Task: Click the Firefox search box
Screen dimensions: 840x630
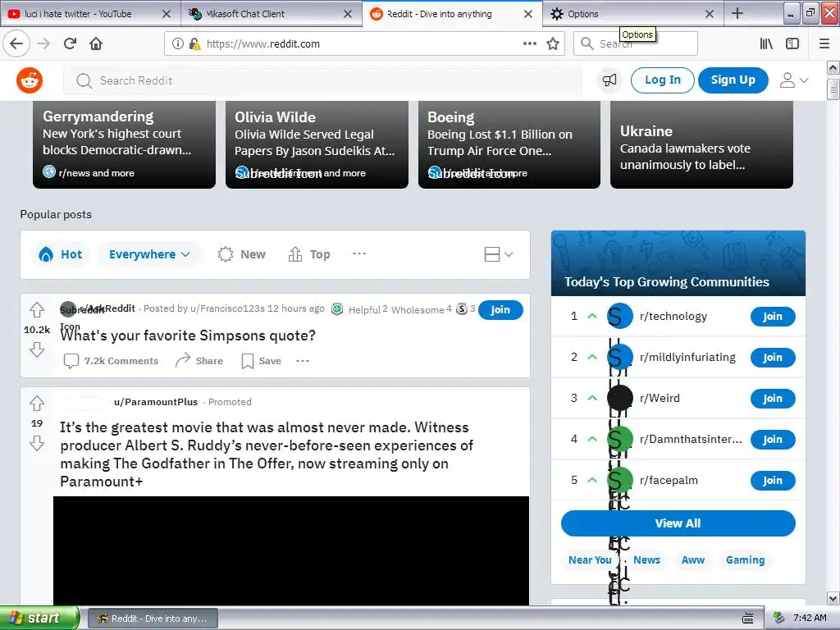Action: [x=636, y=44]
